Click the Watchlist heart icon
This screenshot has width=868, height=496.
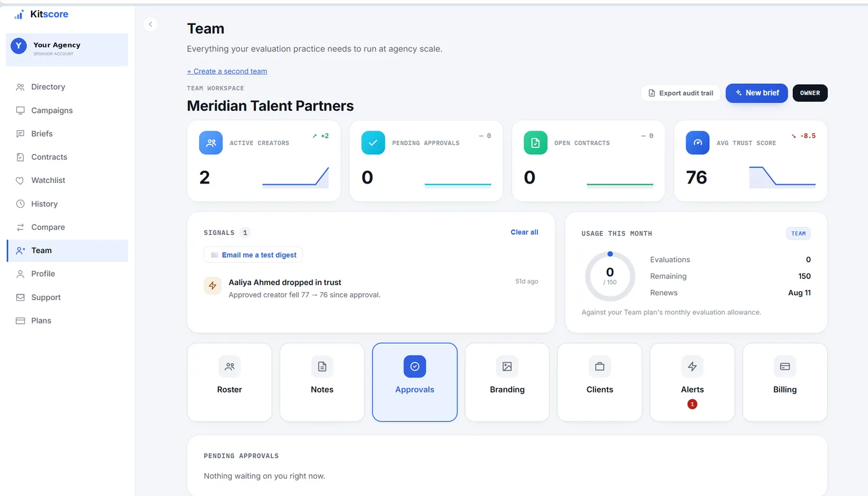(20, 180)
